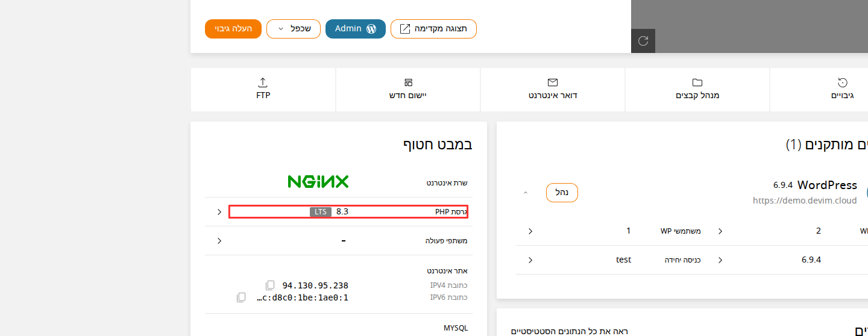Open the גיבויים backups tile
The width and height of the screenshot is (868, 336).
842,89
